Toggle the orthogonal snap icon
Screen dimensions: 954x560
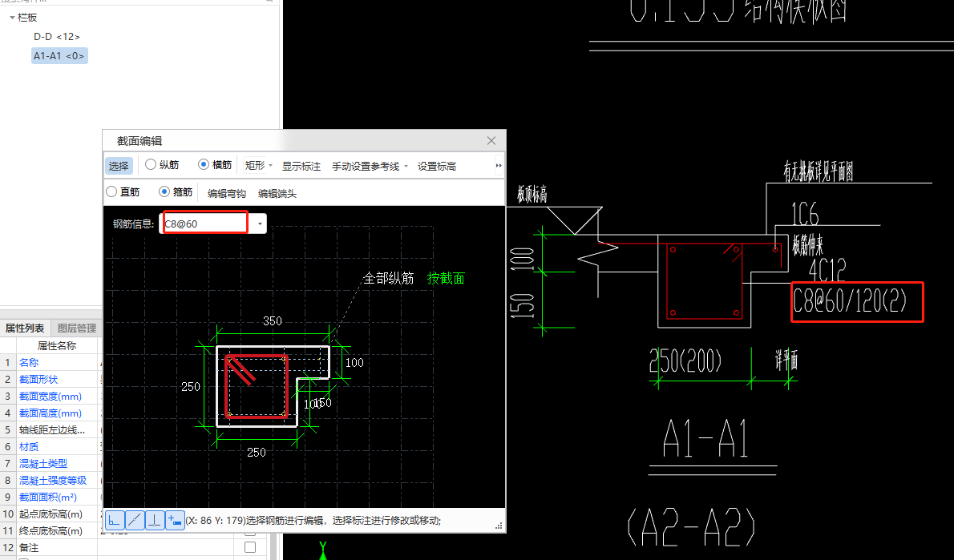[x=115, y=521]
